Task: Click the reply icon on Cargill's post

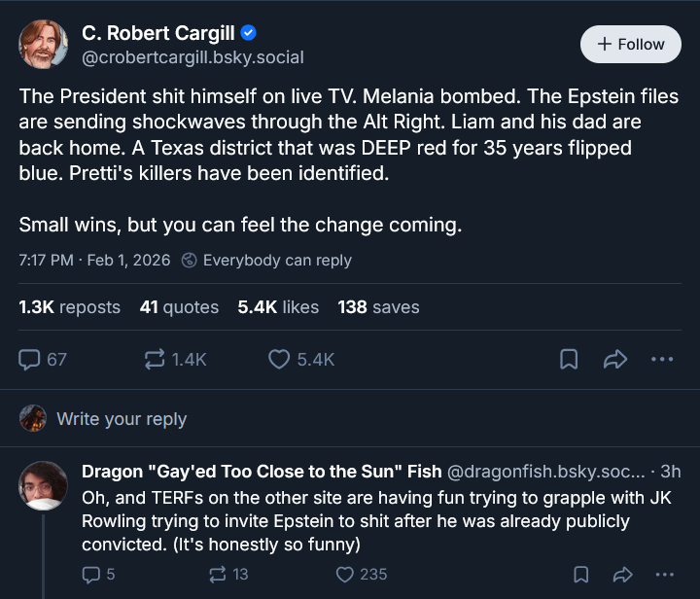Action: 30,359
